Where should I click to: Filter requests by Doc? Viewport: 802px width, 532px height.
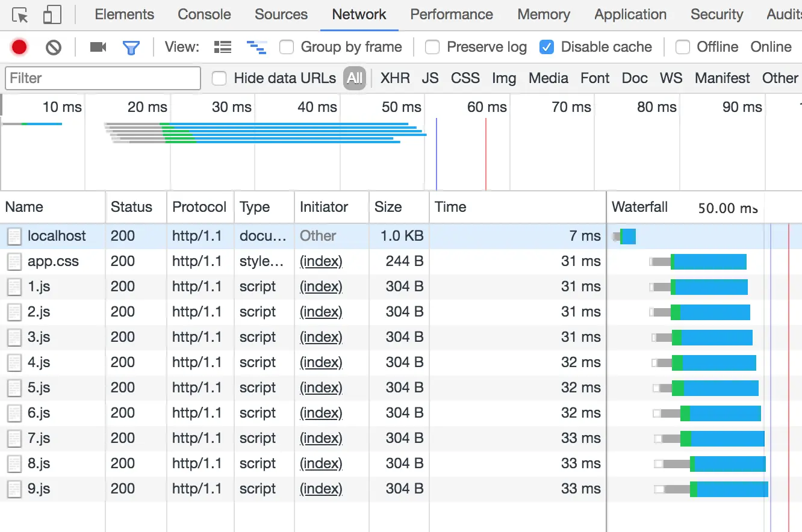(x=635, y=78)
